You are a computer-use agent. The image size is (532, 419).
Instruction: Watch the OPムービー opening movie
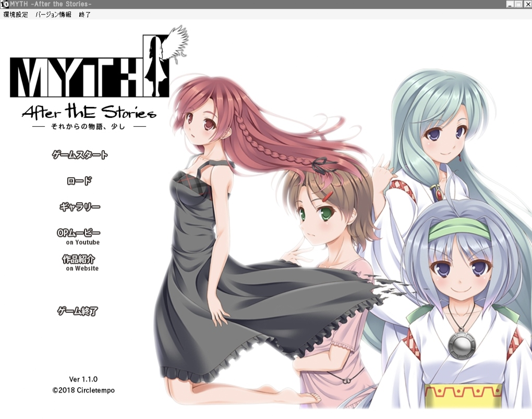point(79,233)
